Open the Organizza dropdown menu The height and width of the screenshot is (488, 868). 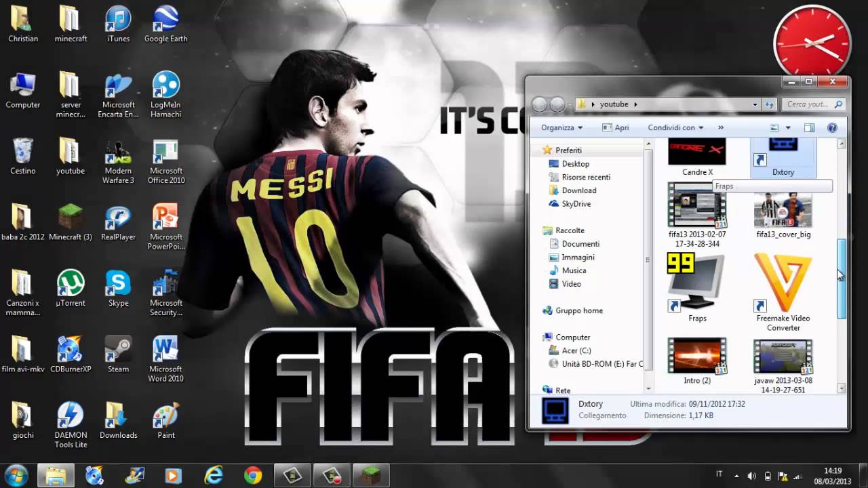pos(561,127)
